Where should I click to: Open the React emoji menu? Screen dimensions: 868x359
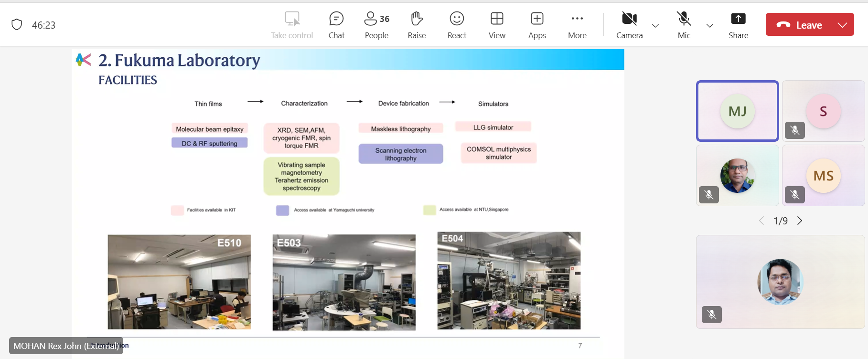click(457, 25)
